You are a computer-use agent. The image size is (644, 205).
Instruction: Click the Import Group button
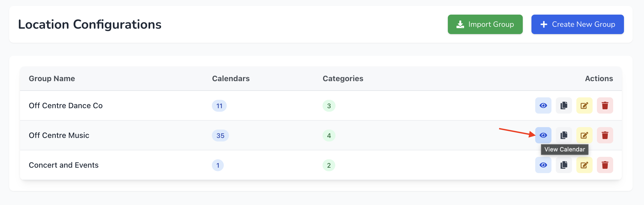(x=485, y=24)
